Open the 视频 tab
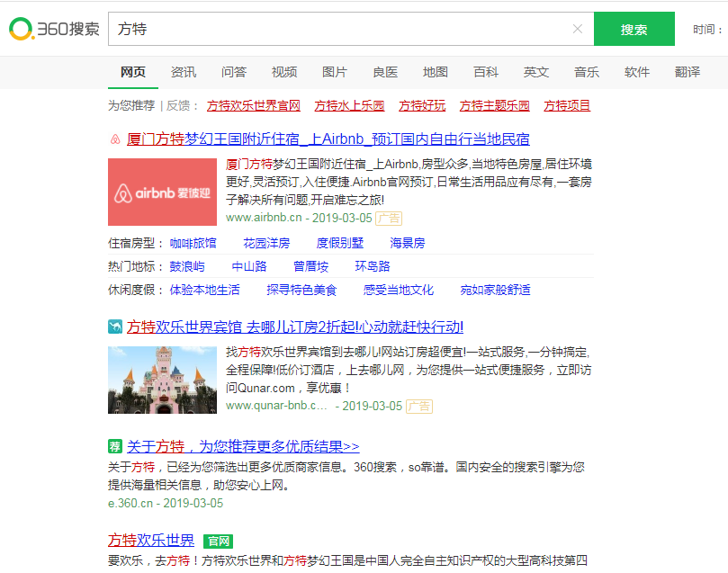 284,72
